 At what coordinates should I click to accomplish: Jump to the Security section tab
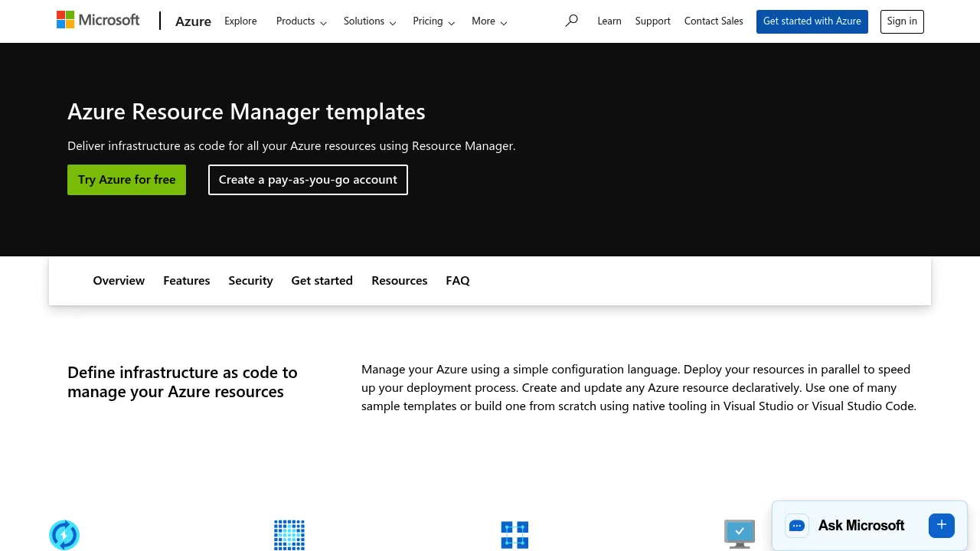pos(250,280)
